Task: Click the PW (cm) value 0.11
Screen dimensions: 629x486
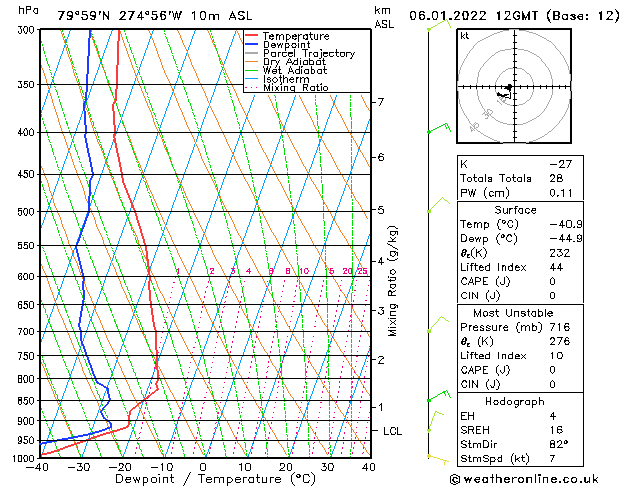Action: click(x=561, y=193)
